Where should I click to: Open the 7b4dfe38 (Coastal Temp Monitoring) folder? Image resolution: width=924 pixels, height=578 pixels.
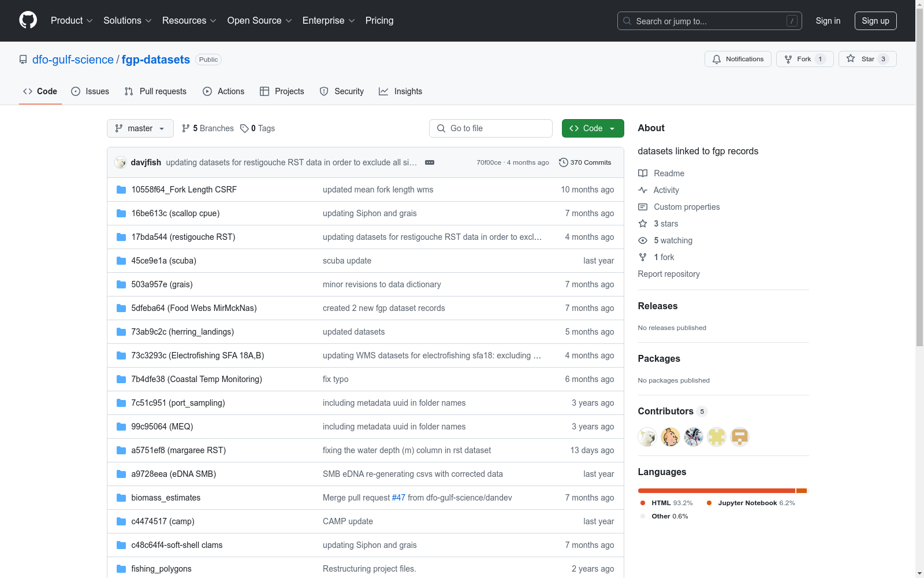pos(196,379)
